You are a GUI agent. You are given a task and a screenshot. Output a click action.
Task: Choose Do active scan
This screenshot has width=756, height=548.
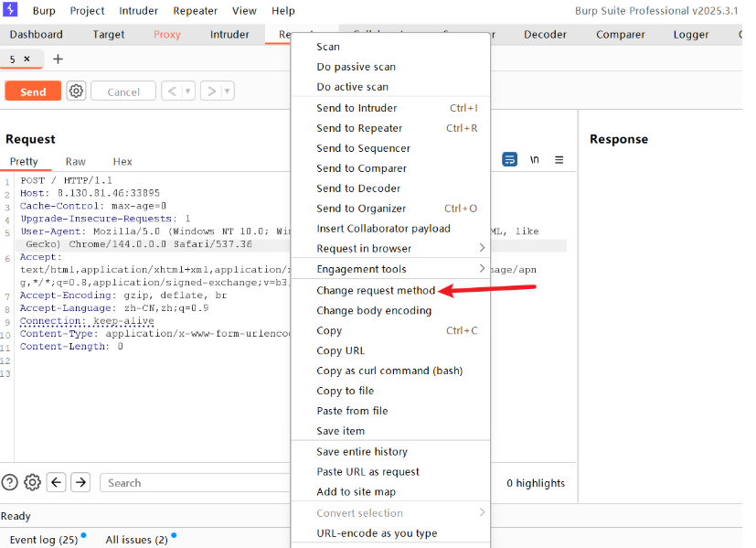click(390, 87)
